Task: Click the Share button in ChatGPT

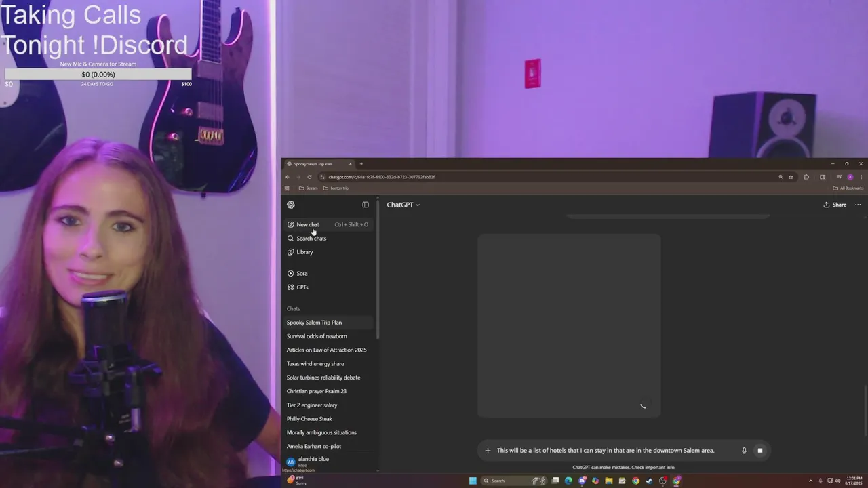Action: click(x=835, y=205)
